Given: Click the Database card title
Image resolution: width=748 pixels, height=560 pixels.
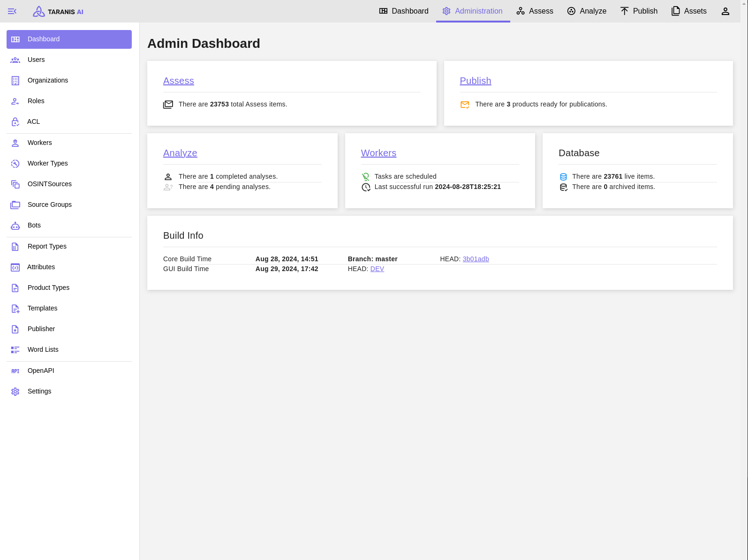Looking at the screenshot, I should (579, 153).
